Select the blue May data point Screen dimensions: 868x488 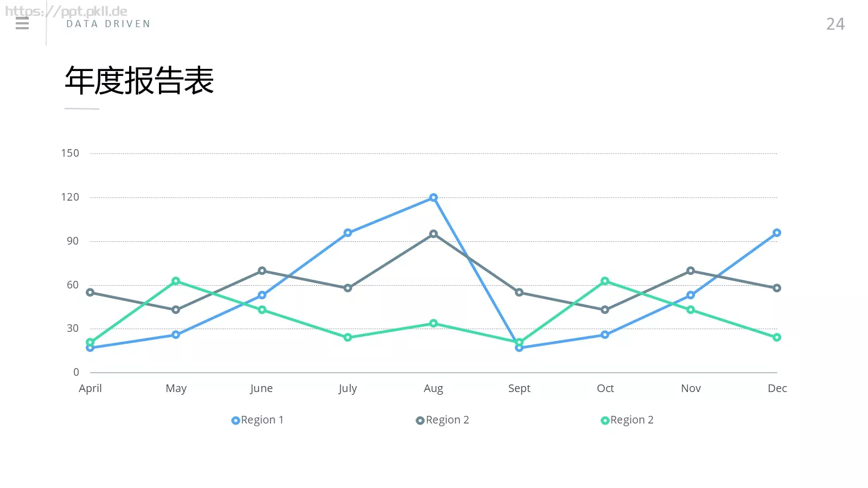pos(176,335)
